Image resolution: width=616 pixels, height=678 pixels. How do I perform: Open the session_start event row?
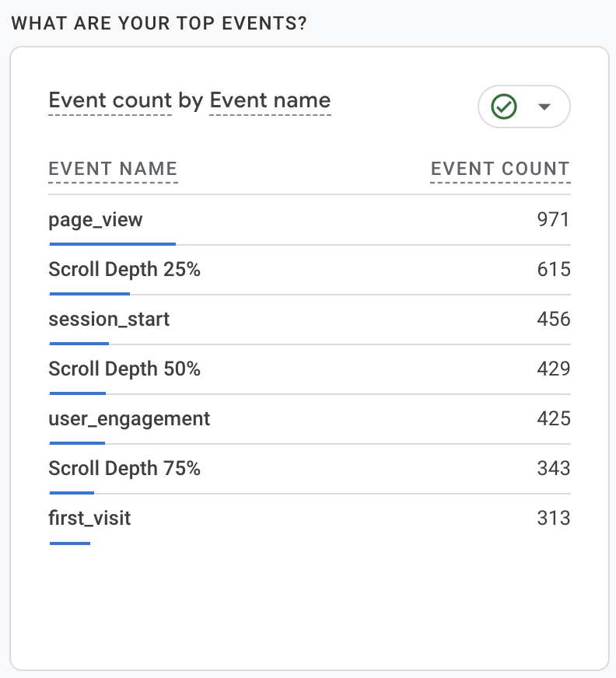(x=109, y=320)
